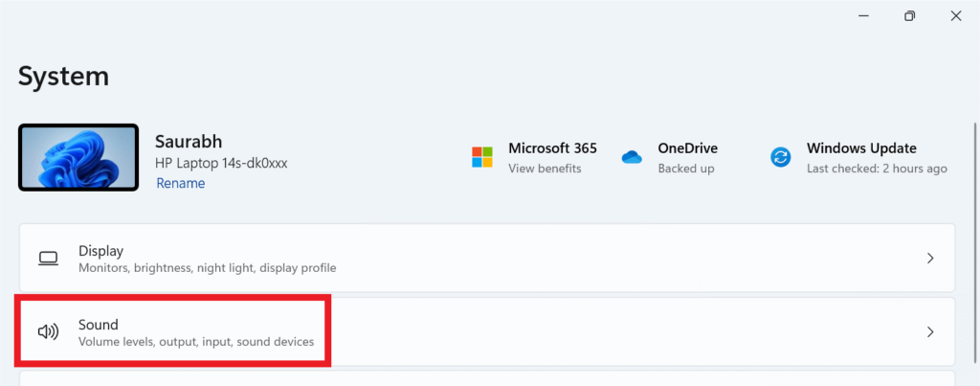The height and width of the screenshot is (386, 980).
Task: Expand Display settings using its chevron arrow
Action: coord(930,259)
